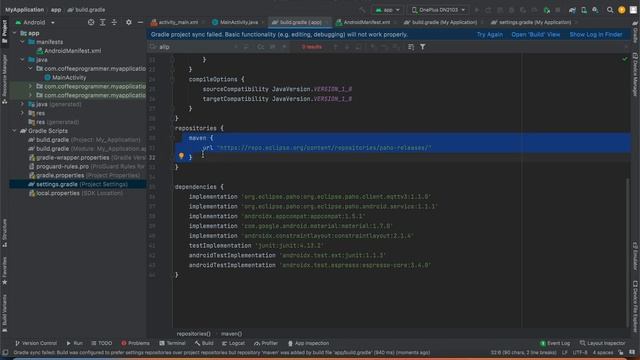Click the Try Again link

[490, 35]
